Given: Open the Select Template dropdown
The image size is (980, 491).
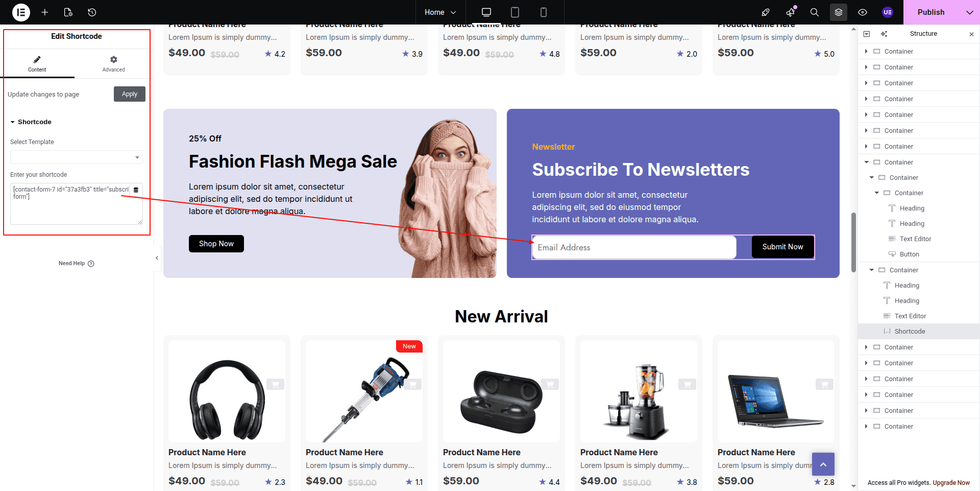Looking at the screenshot, I should tap(77, 157).
